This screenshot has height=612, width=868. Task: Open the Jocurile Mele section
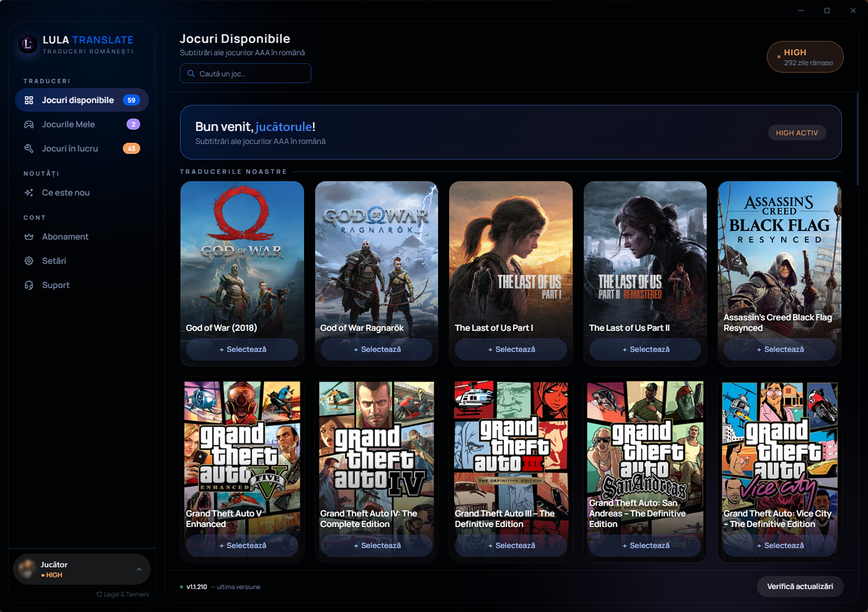tap(82, 124)
